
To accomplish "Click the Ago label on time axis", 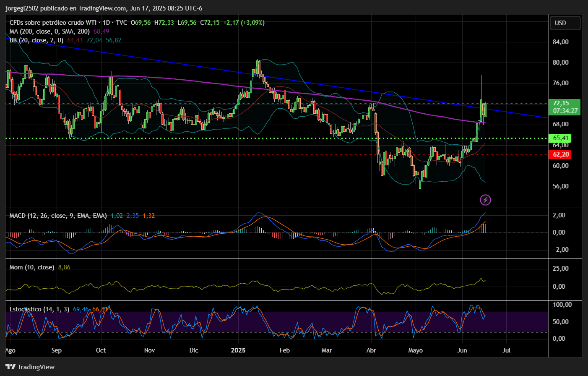I will (x=10, y=350).
